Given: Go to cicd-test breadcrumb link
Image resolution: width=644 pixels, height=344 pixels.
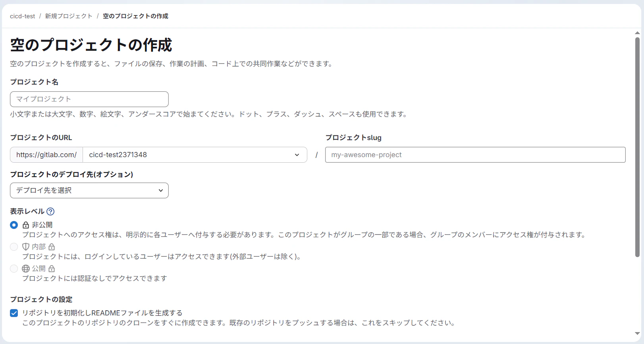Looking at the screenshot, I should pyautogui.click(x=23, y=16).
